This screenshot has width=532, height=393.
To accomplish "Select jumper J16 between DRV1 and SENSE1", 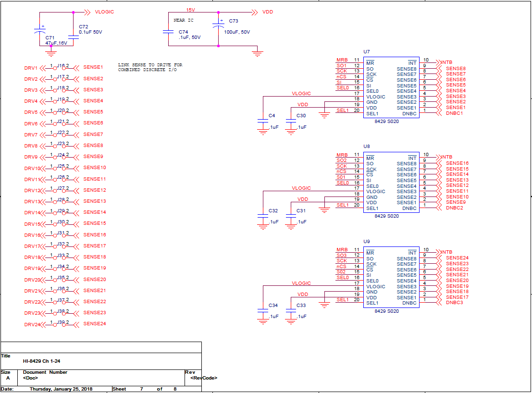I will click(x=60, y=67).
